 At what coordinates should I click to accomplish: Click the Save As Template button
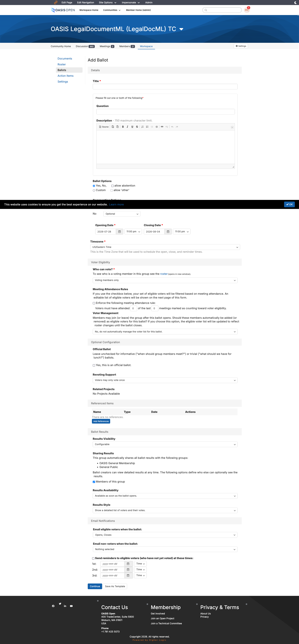[115, 587]
